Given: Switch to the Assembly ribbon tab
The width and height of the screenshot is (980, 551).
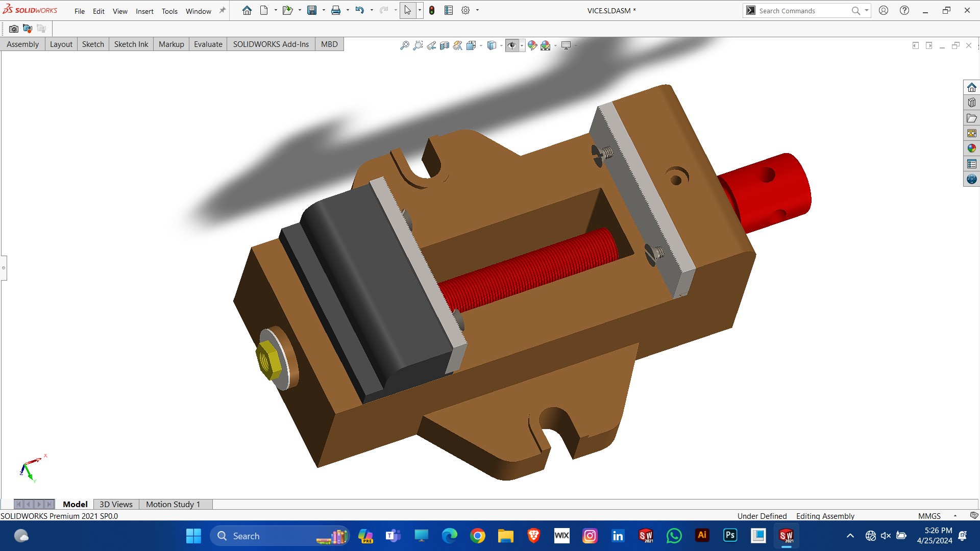Looking at the screenshot, I should 22,44.
